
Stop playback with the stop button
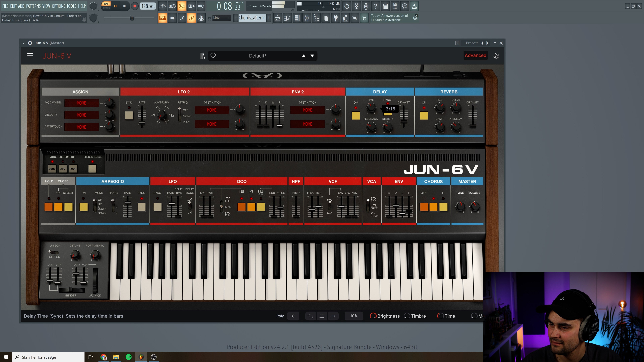124,6
